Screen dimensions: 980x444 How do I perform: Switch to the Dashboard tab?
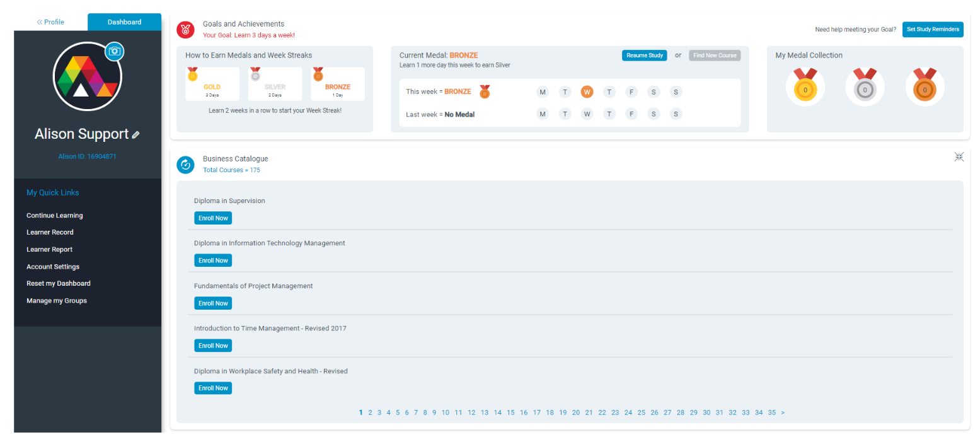coord(124,22)
